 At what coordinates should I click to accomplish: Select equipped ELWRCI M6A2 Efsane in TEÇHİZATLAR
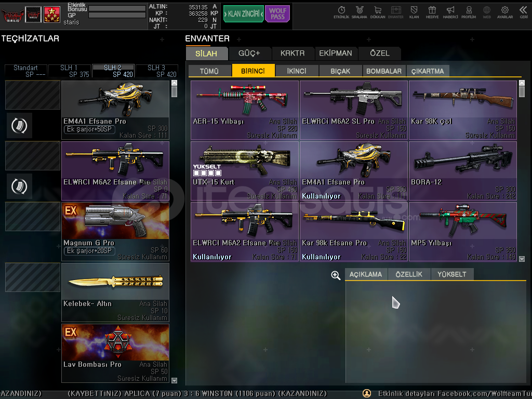click(x=115, y=171)
